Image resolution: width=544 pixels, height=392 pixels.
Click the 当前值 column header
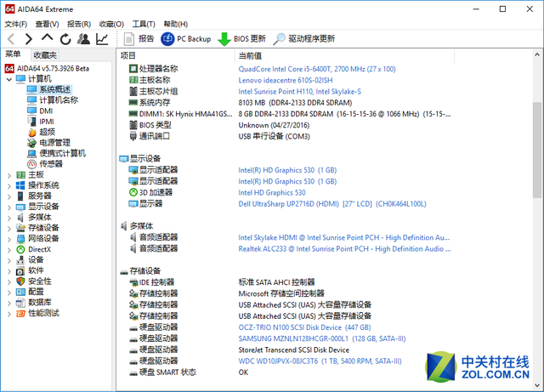coord(344,55)
